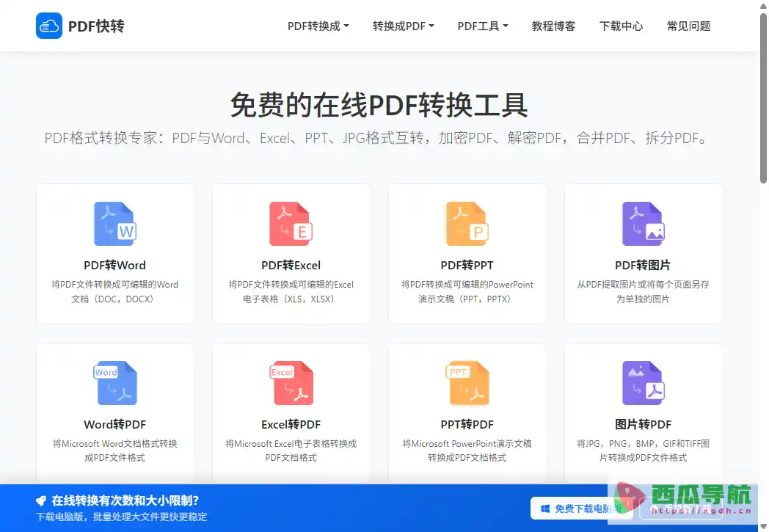769x532 pixels.
Task: Click the Word转PDF title link
Action: point(114,425)
